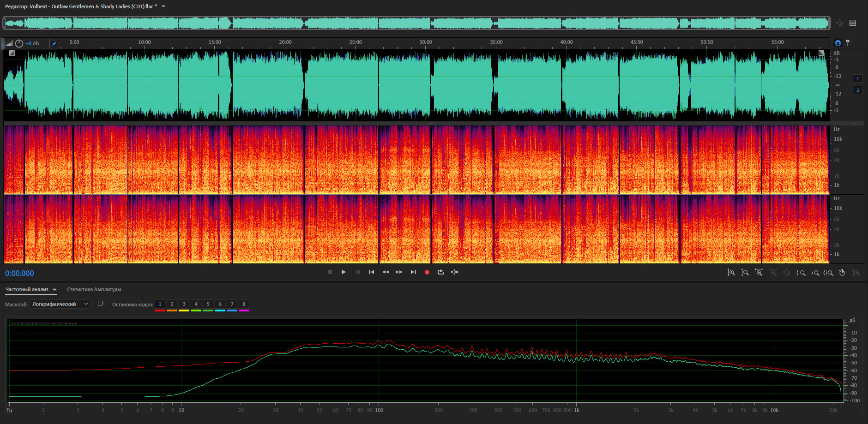
Task: Select hold frame 1 button
Action: (160, 305)
